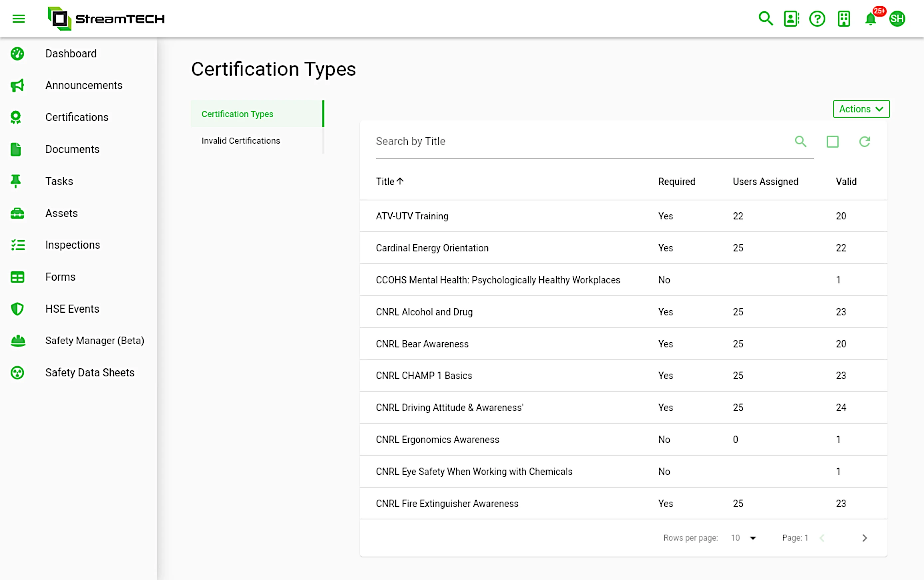This screenshot has height=580, width=924.
Task: Open the help question mark icon
Action: coord(817,18)
